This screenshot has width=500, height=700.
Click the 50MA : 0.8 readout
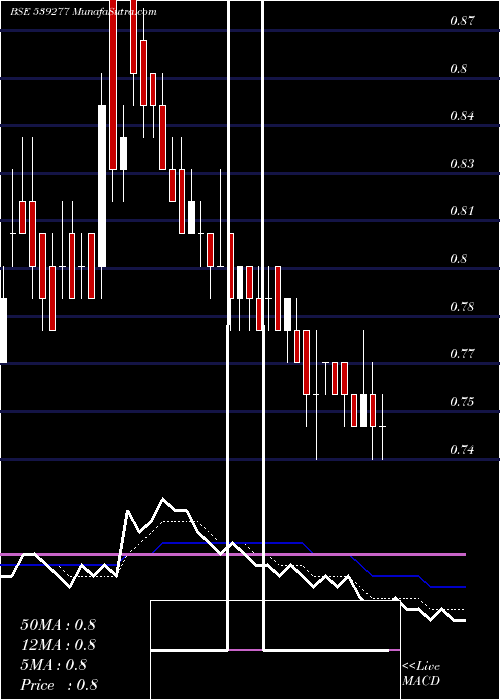[x=58, y=625]
